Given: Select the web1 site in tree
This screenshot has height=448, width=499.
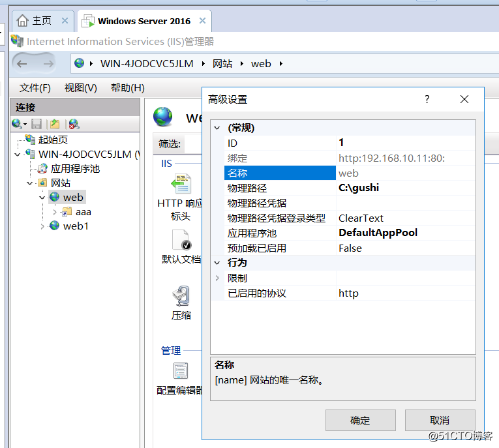Looking at the screenshot, I should click(76, 226).
